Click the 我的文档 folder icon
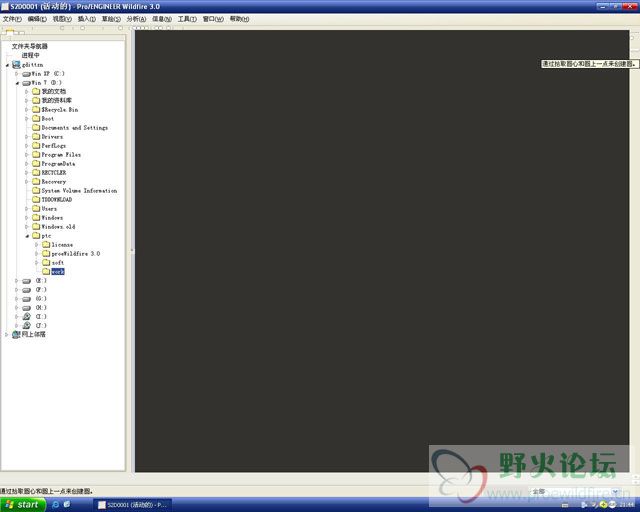Image resolution: width=640 pixels, height=512 pixels. pos(36,91)
